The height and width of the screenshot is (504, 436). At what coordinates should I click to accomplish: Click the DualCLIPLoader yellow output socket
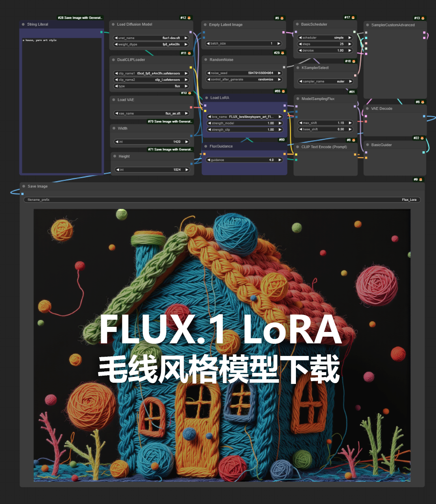pyautogui.click(x=191, y=67)
